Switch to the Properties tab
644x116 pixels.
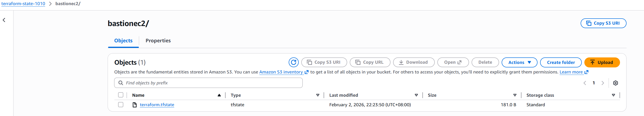pos(158,41)
